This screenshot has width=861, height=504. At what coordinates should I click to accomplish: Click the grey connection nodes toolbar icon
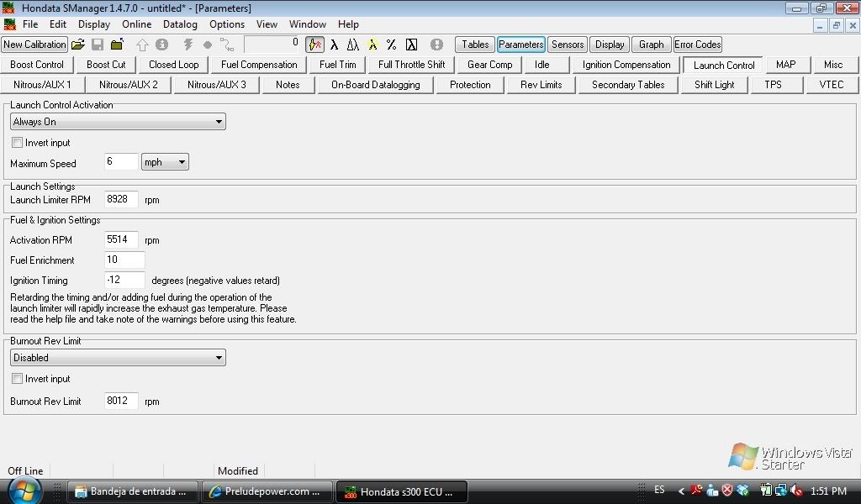[226, 45]
